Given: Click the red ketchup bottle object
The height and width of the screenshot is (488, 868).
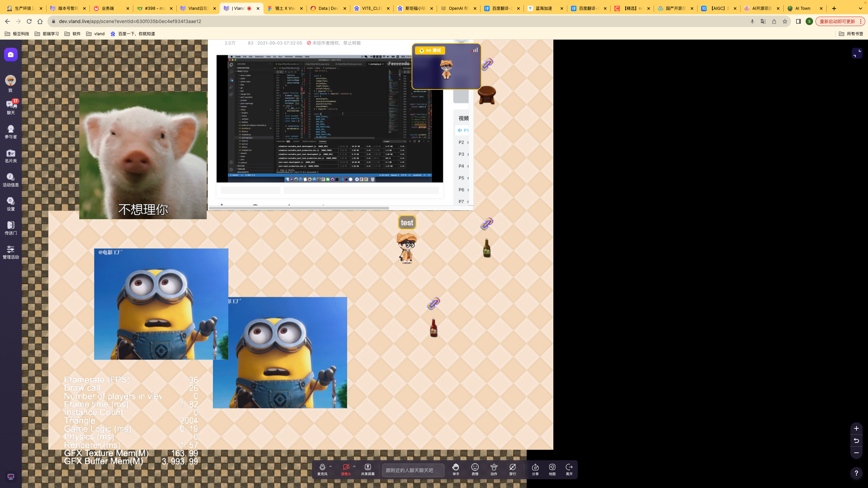Looking at the screenshot, I should (434, 328).
